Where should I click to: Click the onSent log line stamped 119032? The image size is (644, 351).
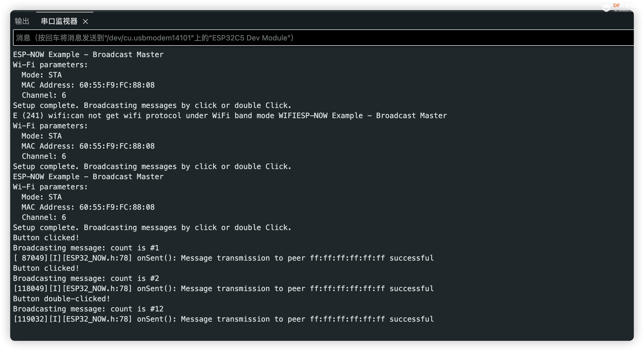[224, 319]
